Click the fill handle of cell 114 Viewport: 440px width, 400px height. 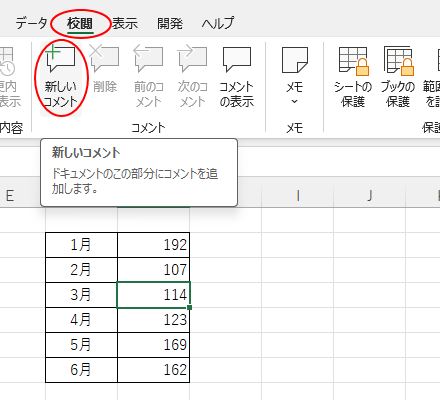pyautogui.click(x=190, y=307)
